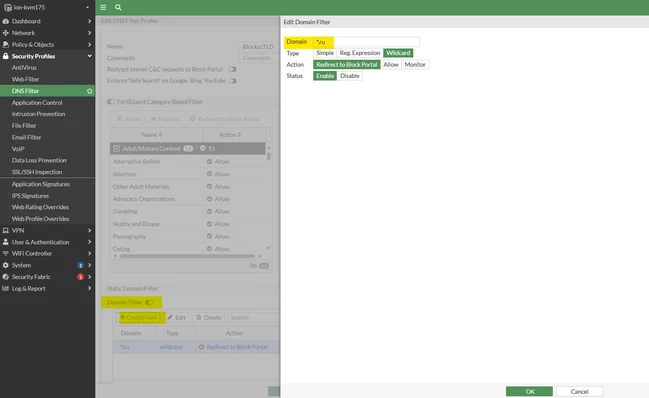Expand the Network menu chevron

(x=89, y=33)
